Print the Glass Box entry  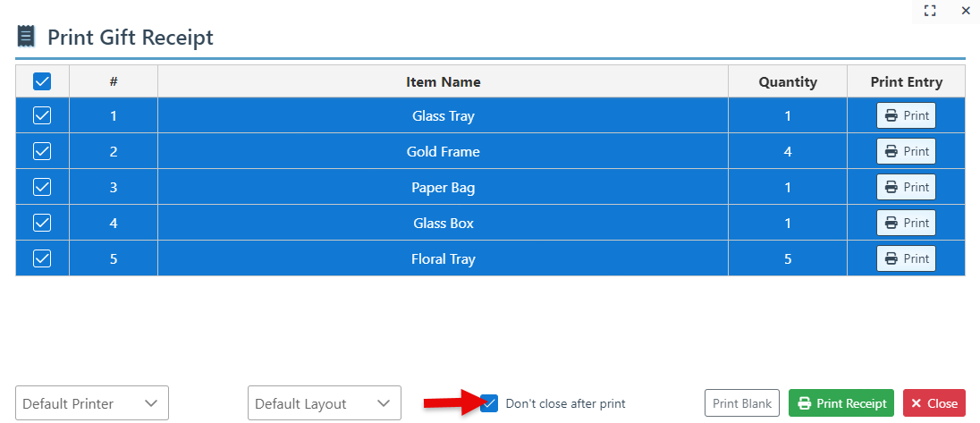(906, 223)
